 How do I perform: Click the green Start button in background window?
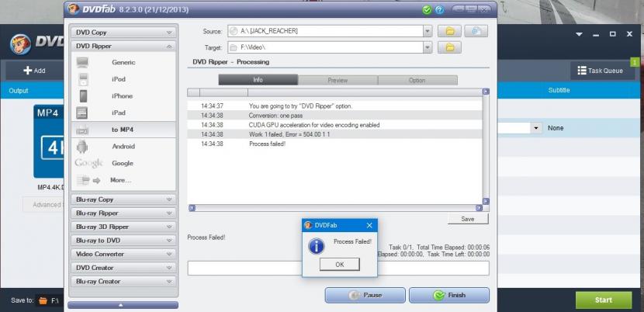[x=604, y=300]
